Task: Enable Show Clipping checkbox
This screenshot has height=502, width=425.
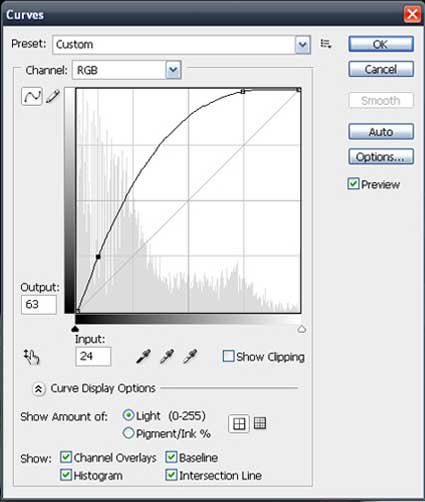Action: tap(228, 356)
